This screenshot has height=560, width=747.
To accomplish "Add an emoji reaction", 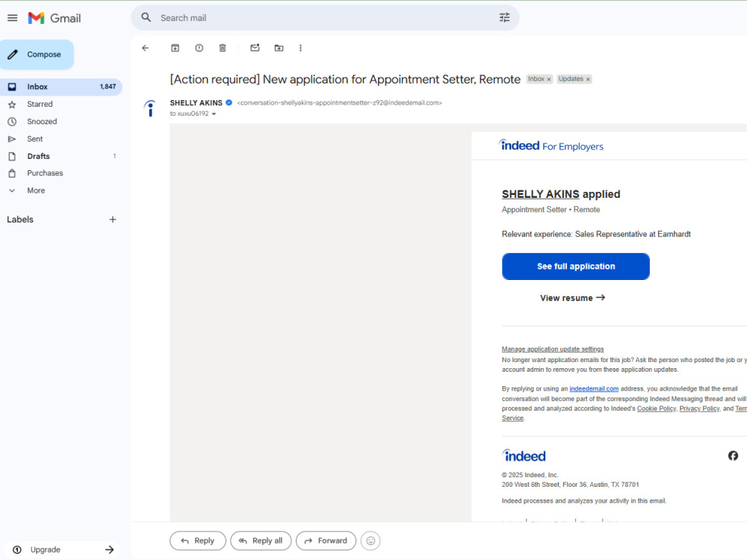I will [x=371, y=541].
